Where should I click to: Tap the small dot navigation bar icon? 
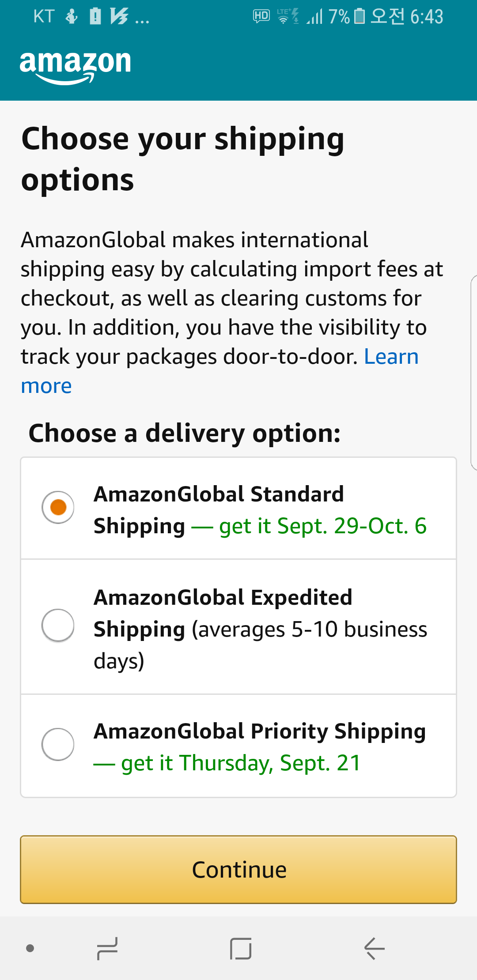click(30, 948)
